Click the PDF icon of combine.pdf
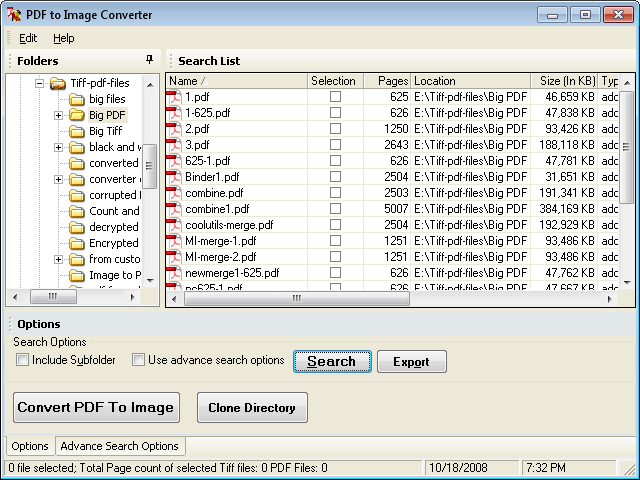This screenshot has height=480, width=640. (175, 193)
